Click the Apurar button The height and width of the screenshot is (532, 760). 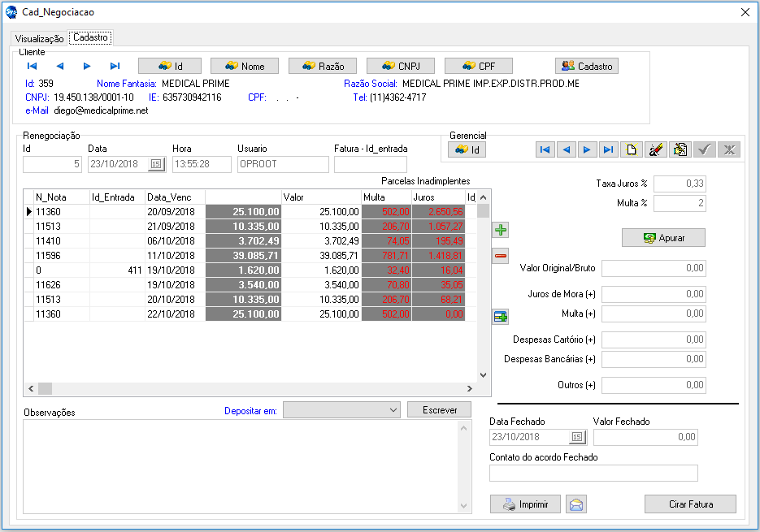(663, 238)
